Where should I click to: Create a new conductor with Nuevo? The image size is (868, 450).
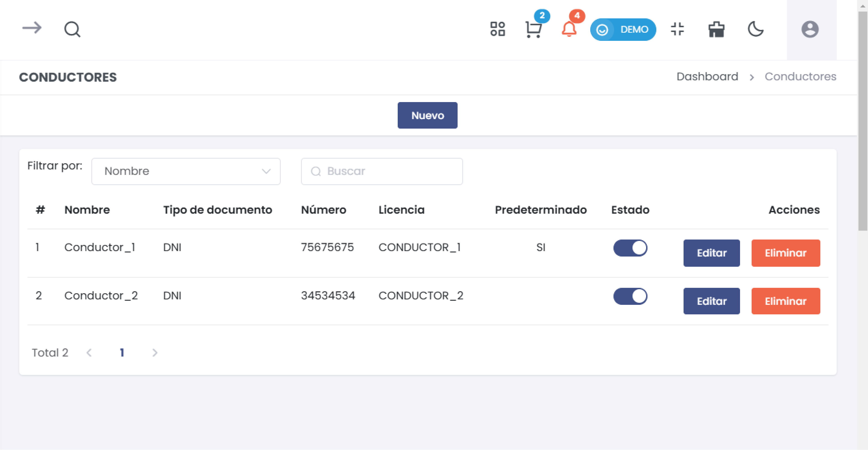(427, 115)
